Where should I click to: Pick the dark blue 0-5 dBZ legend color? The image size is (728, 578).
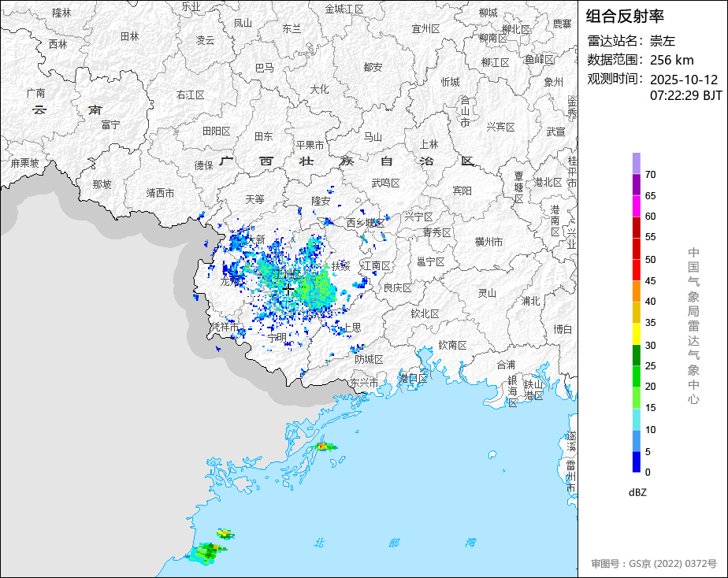point(636,462)
